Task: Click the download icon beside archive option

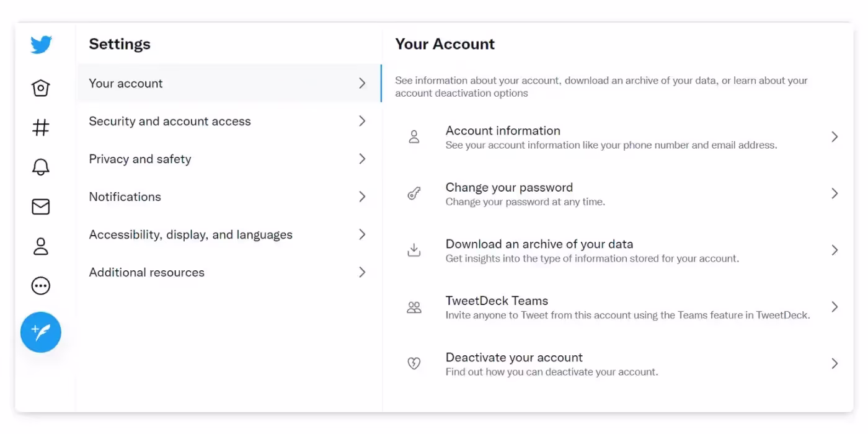Action: pyautogui.click(x=414, y=250)
